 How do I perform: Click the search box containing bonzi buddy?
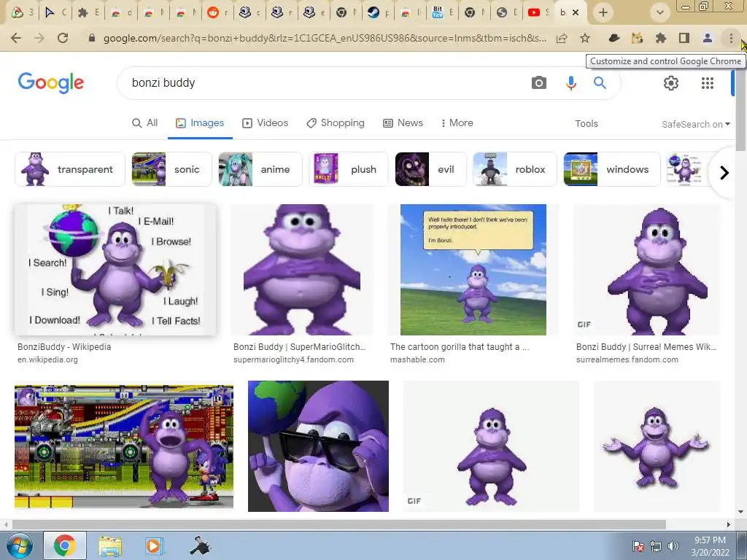(324, 83)
